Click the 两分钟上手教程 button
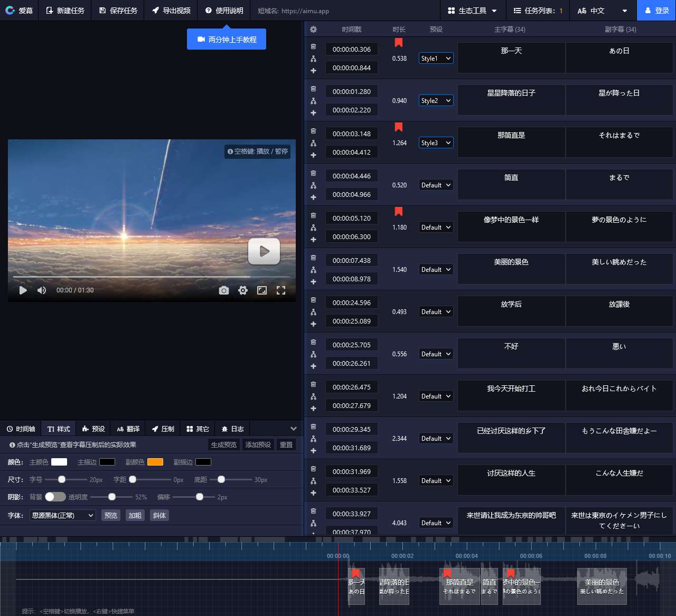 (x=227, y=40)
